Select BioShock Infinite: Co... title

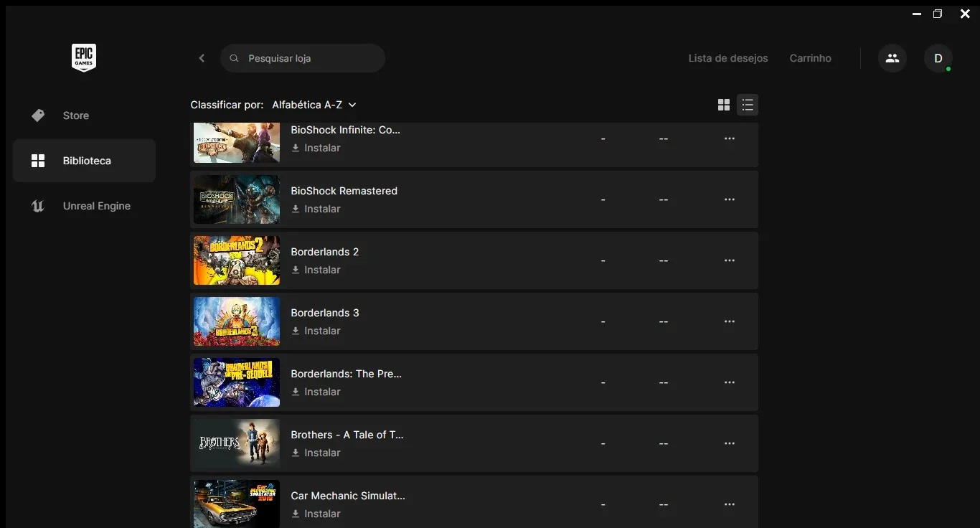346,130
